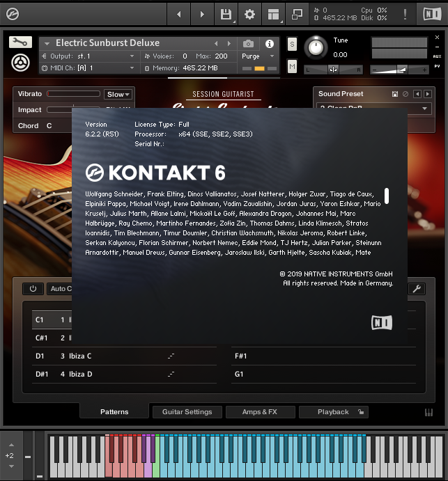This screenshot has width=448, height=481.
Task: Reset the Sound Preset with circle-slash icon
Action: pos(405,94)
